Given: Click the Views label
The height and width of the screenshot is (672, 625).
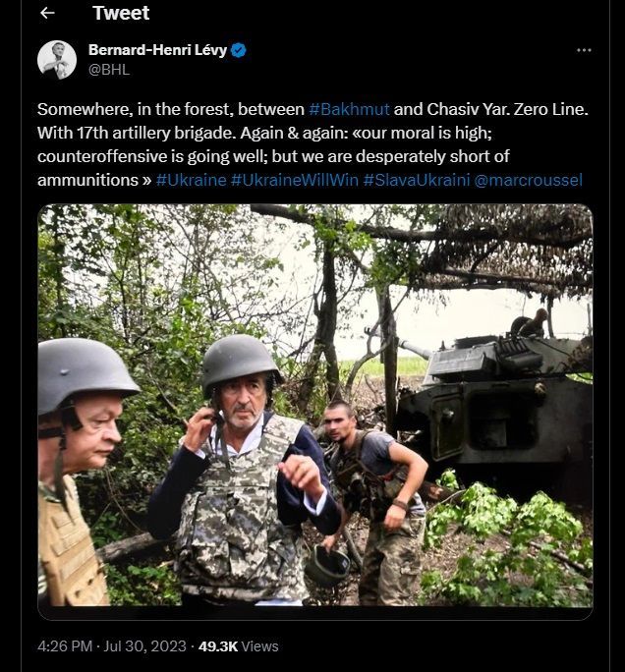Looking at the screenshot, I should [260, 645].
